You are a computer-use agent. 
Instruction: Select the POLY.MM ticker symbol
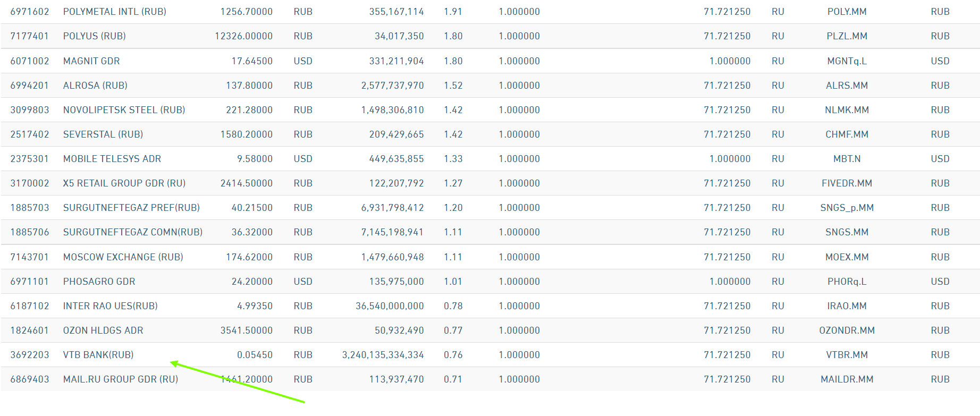[x=847, y=12]
